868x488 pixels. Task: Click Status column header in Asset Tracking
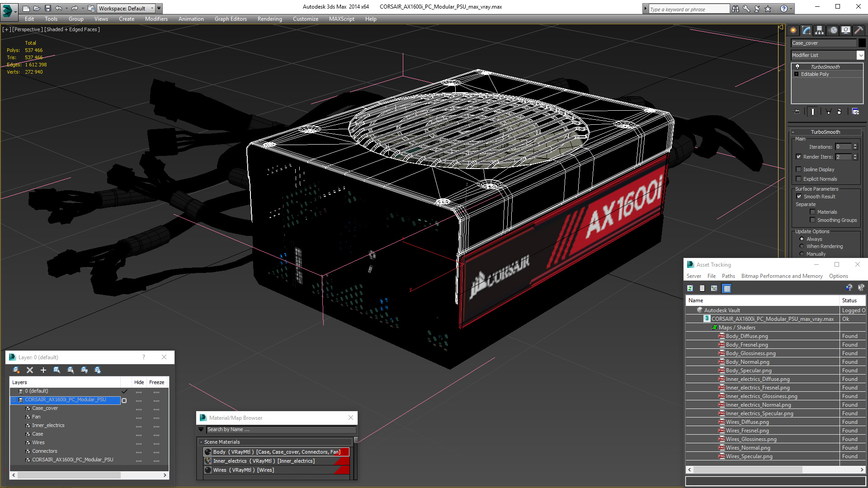tap(853, 300)
